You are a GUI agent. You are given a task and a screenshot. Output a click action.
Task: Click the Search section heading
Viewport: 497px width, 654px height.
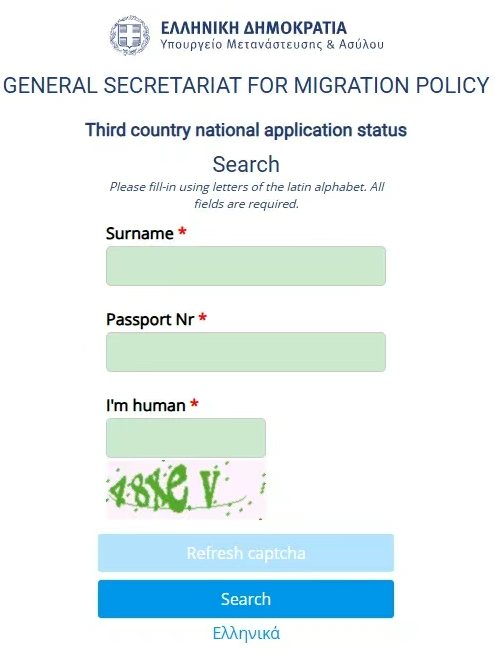pos(246,164)
